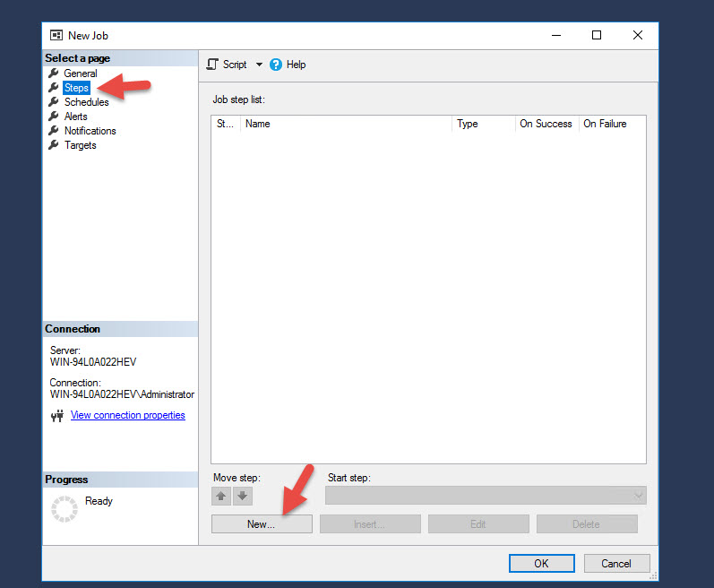Click the Script toolbar icon
Image resolution: width=714 pixels, height=588 pixels.
click(x=212, y=65)
